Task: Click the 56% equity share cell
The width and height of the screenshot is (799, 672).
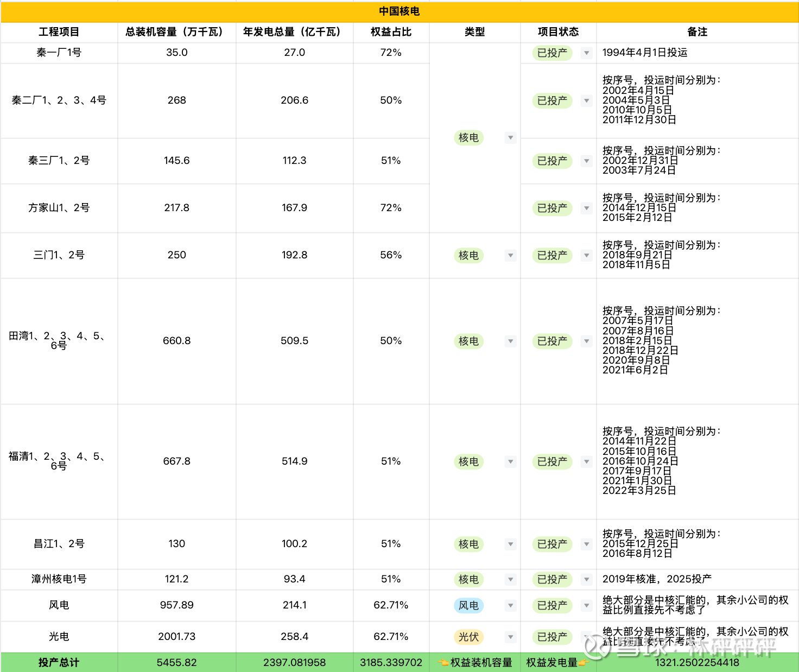Action: [x=391, y=255]
